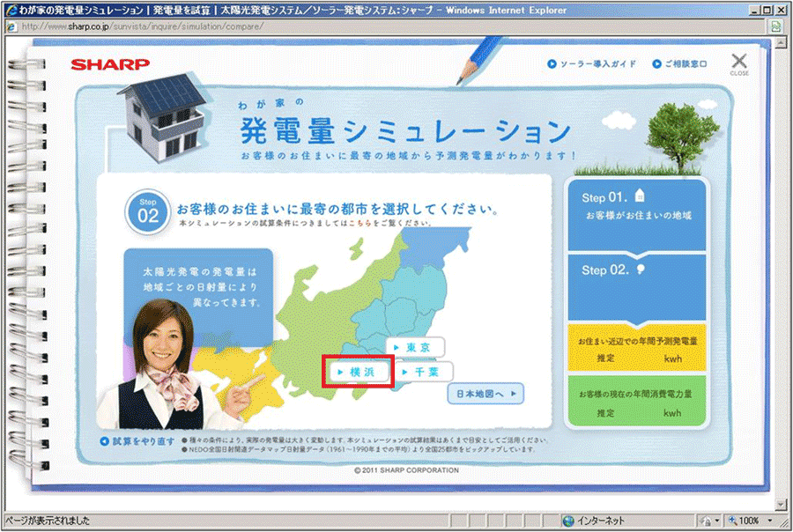Minimize the Internet Explorer window
793x532 pixels.
(x=754, y=10)
